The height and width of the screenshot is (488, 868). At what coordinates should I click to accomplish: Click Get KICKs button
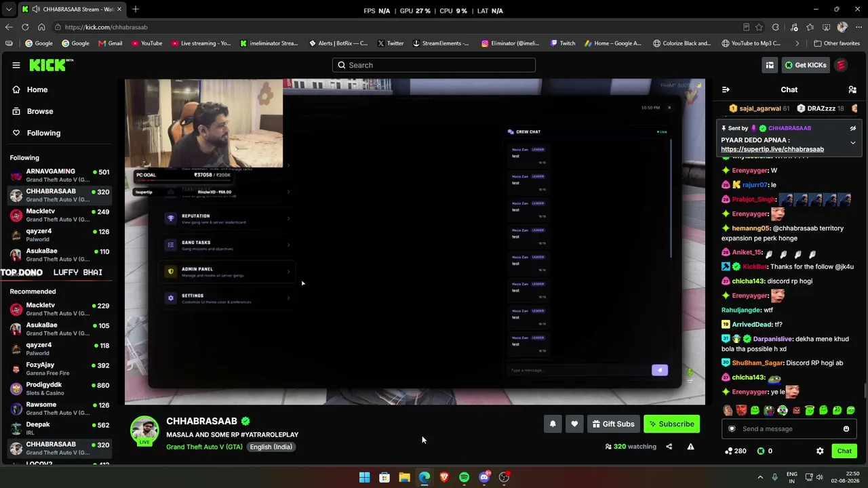[806, 65]
